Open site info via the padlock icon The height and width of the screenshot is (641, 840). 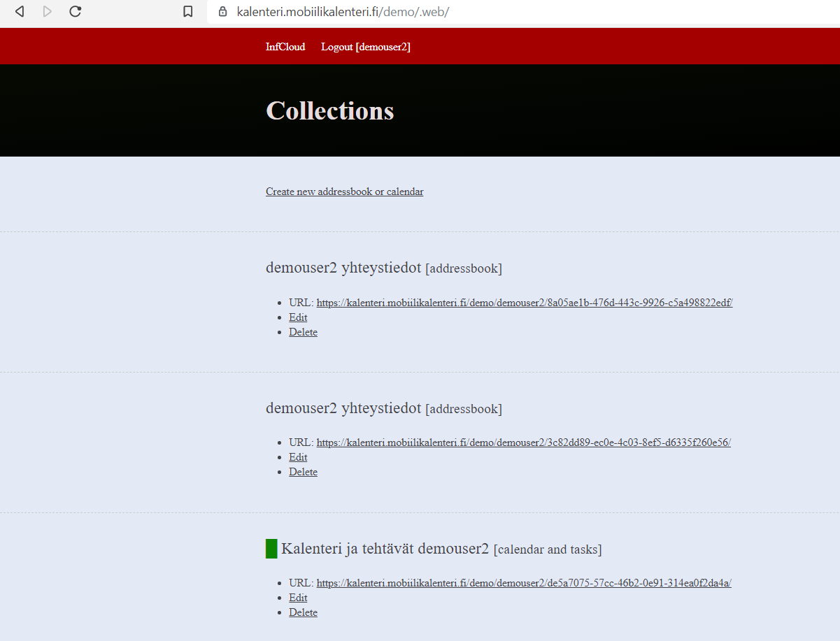click(x=223, y=12)
